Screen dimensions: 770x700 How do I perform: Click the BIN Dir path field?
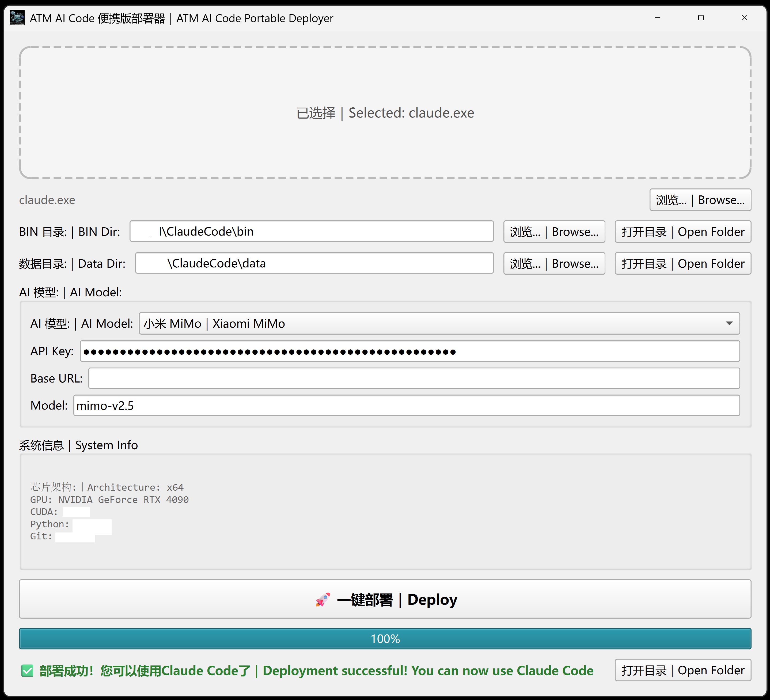tap(312, 231)
